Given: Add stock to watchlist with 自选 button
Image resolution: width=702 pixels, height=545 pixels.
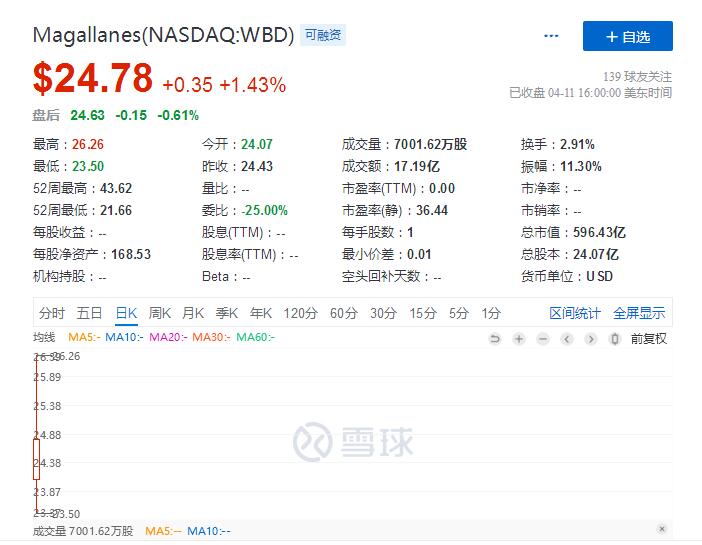Looking at the screenshot, I should [628, 36].
